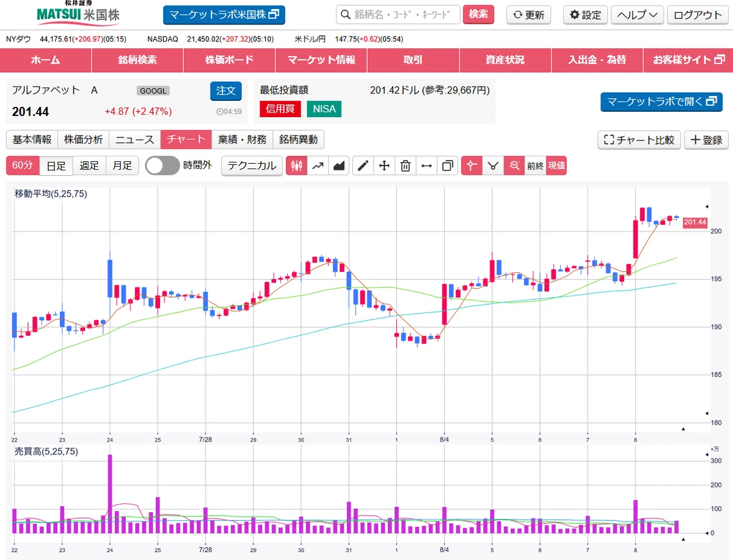Switch to the 株価分析 tab
This screenshot has height=560, width=733.
84,140
